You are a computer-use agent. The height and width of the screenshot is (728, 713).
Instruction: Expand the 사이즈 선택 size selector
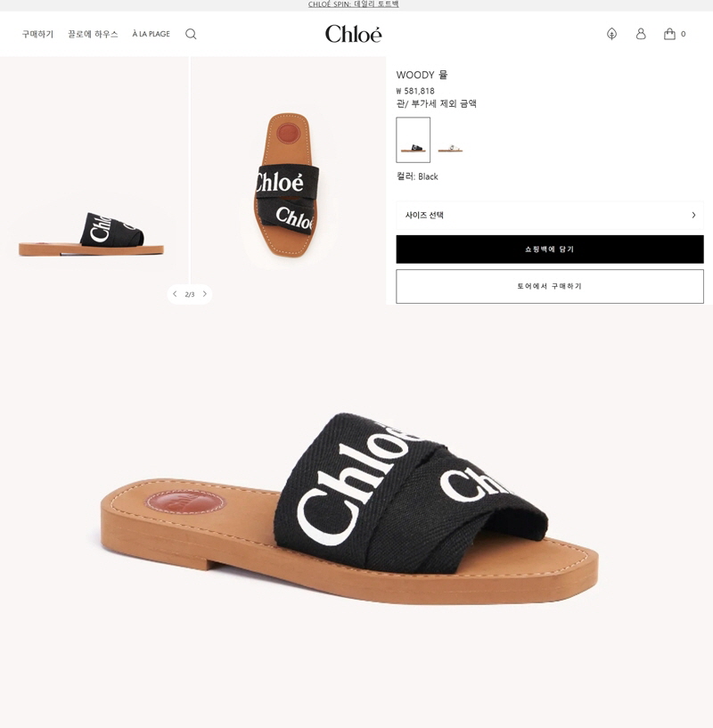[550, 215]
